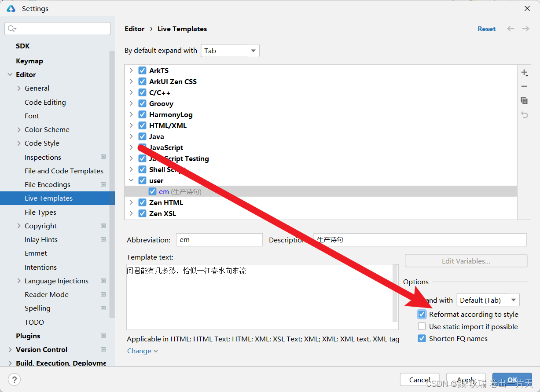Add a new live template with plus icon

click(524, 73)
